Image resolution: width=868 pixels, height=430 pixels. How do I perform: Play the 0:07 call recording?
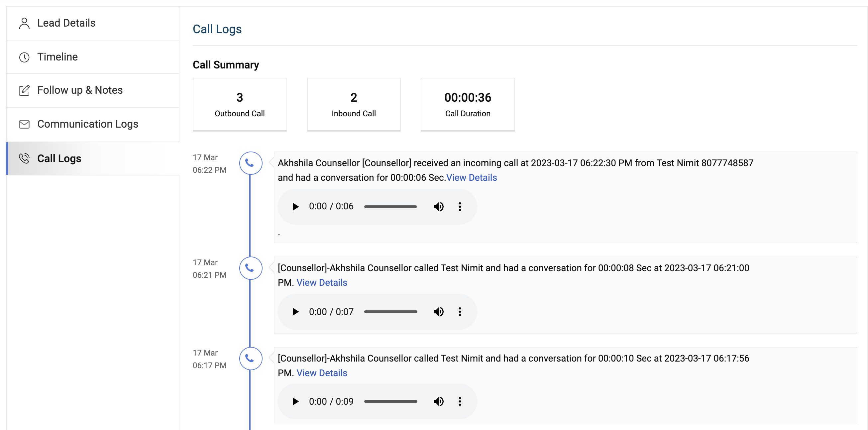(x=295, y=312)
